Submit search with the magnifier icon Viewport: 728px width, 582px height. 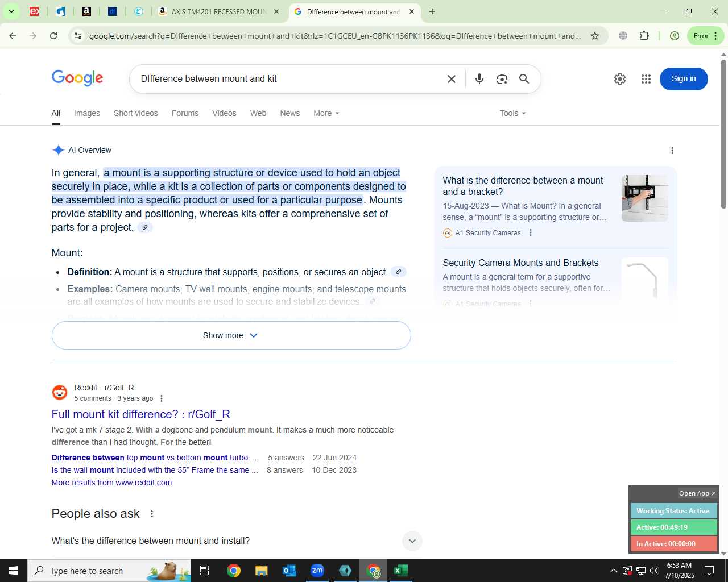pyautogui.click(x=524, y=79)
